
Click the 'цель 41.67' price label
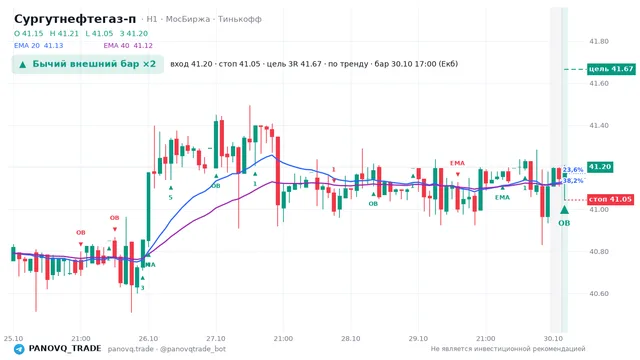(x=611, y=69)
